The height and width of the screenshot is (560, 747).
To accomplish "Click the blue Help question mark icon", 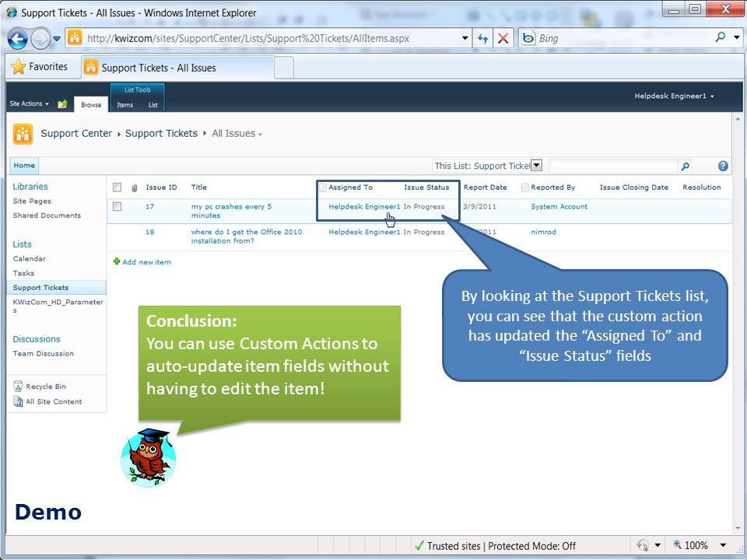I will 723,166.
